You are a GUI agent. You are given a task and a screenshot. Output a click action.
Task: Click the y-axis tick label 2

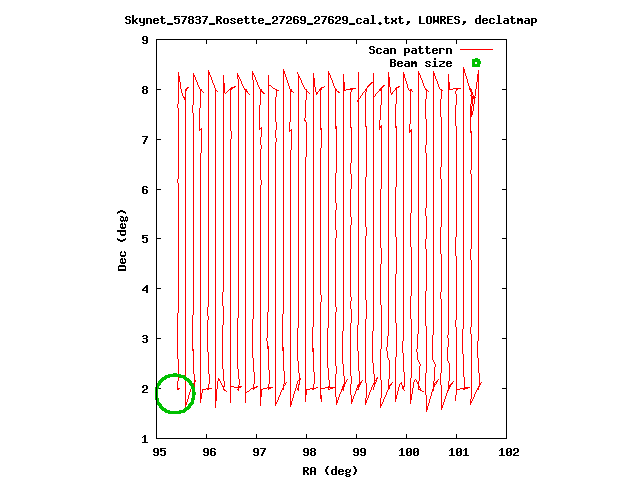(x=145, y=389)
